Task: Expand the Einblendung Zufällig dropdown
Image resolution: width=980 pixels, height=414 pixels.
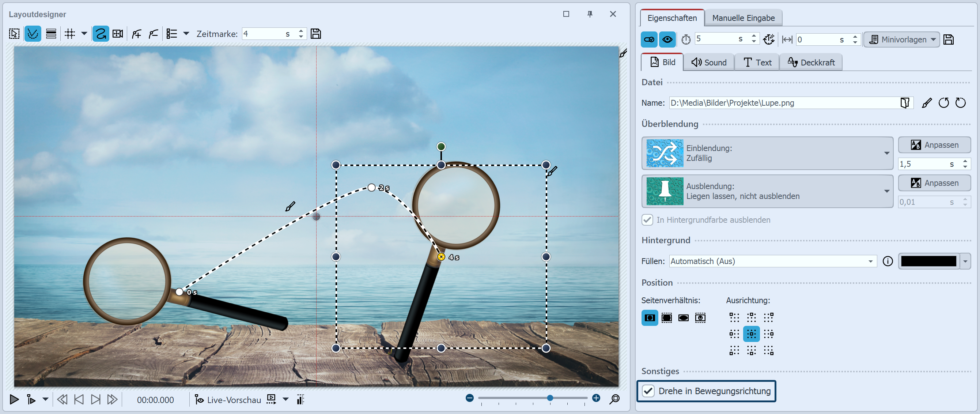Action: 886,153
